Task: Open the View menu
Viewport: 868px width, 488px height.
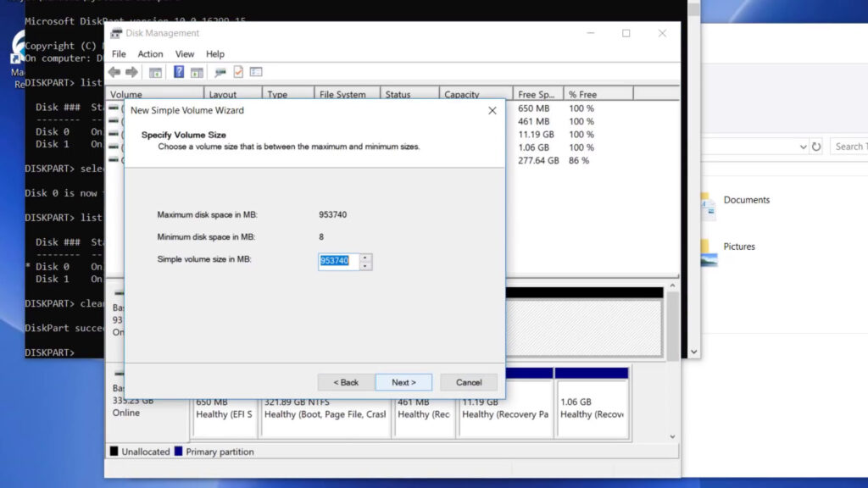Action: [x=184, y=53]
